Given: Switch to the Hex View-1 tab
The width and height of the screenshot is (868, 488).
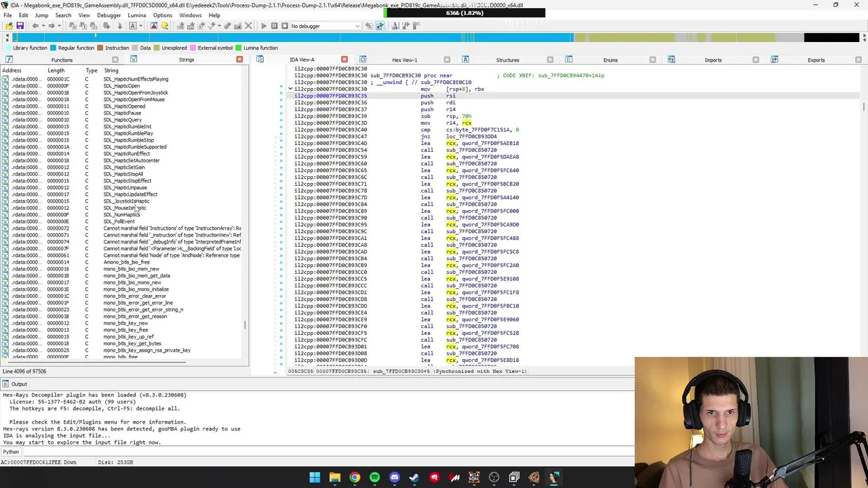Looking at the screenshot, I should point(405,60).
